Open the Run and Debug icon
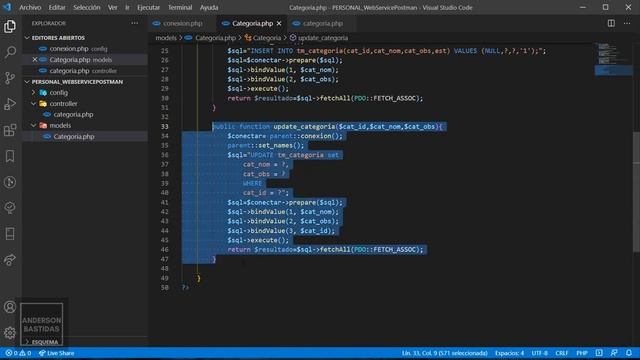 click(x=10, y=104)
